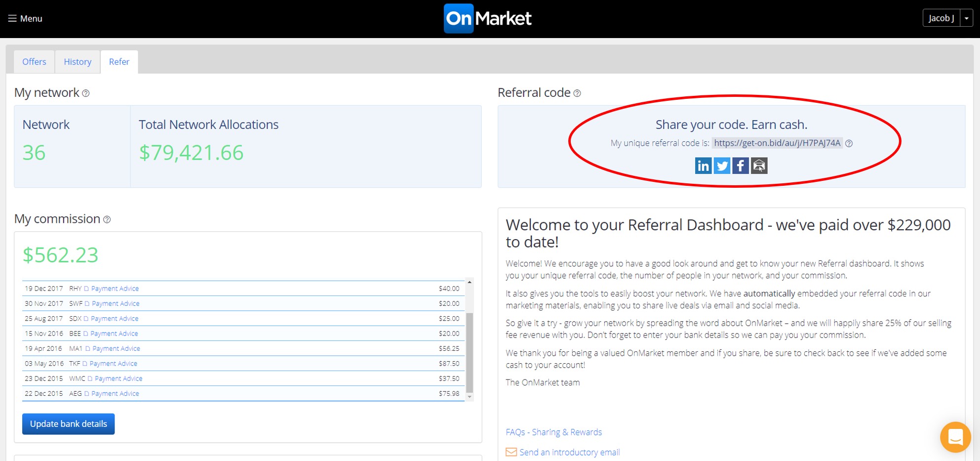Screen dimensions: 980x461
Task: Click the Update bank details button
Action: pyautogui.click(x=69, y=424)
